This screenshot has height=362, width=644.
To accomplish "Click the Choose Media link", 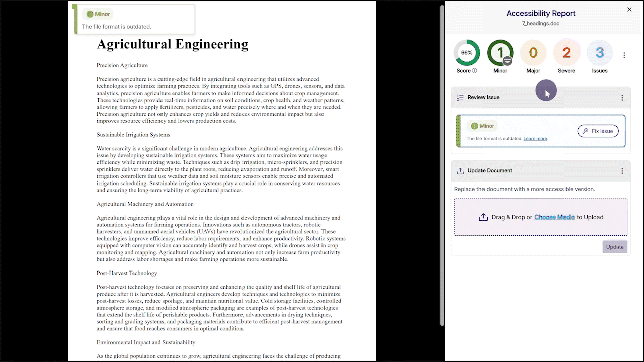I will click(554, 217).
